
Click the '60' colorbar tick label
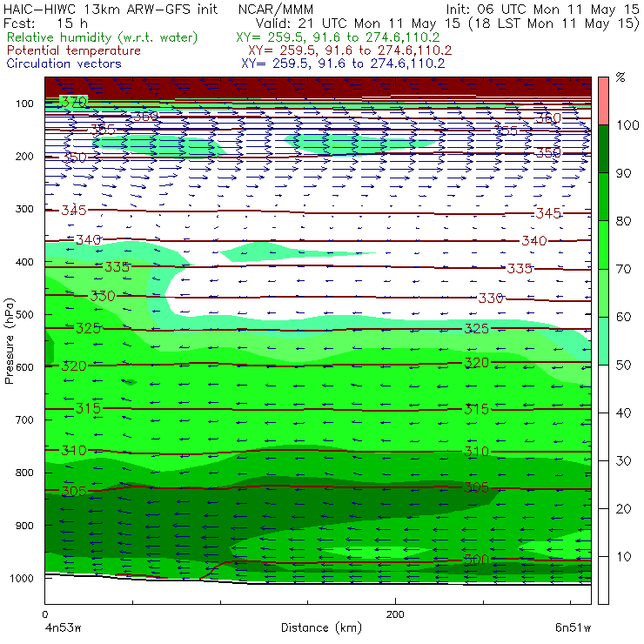tap(624, 317)
